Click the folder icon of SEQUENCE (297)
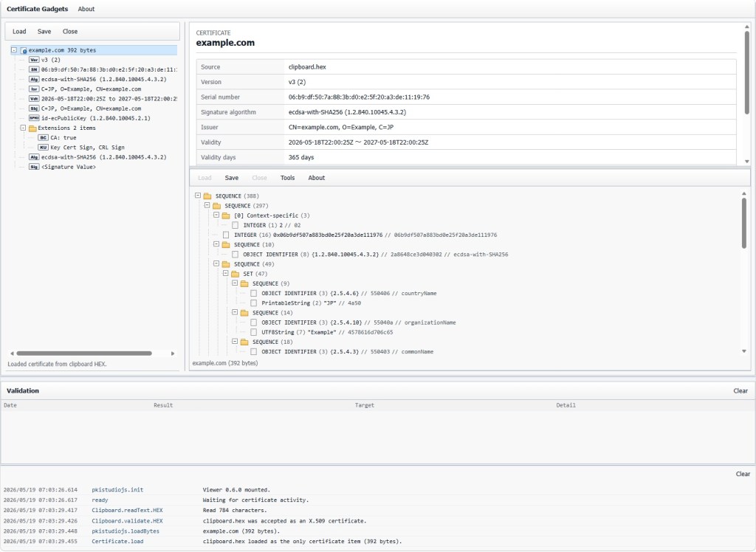This screenshot has width=756, height=552. tap(217, 206)
